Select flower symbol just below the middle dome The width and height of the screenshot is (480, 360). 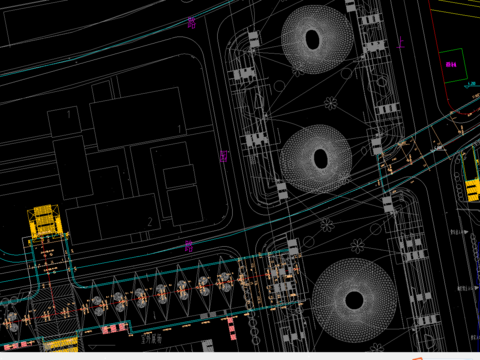tap(327, 225)
